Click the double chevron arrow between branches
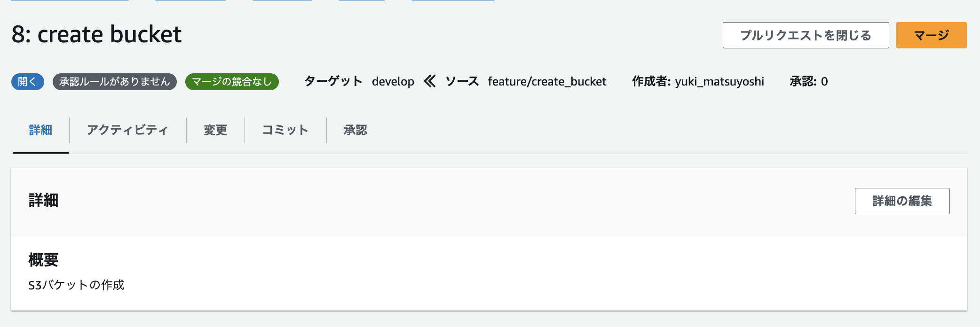This screenshot has width=980, height=327. coord(430,81)
